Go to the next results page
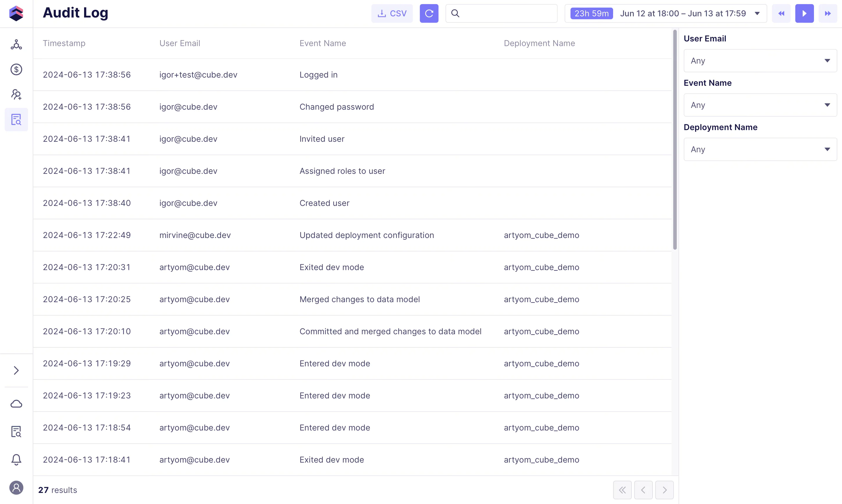Image resolution: width=842 pixels, height=504 pixels. tap(664, 490)
